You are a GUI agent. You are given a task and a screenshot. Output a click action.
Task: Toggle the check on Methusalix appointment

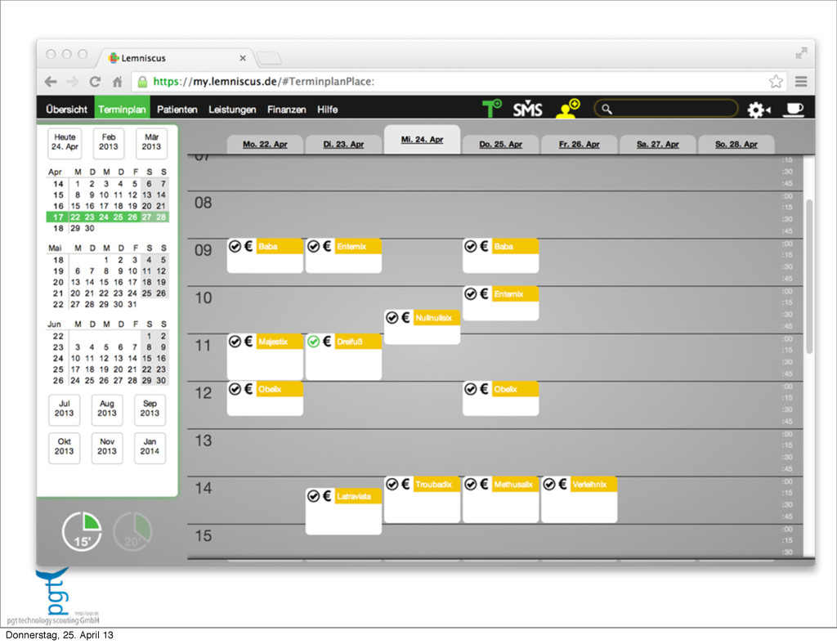point(470,485)
